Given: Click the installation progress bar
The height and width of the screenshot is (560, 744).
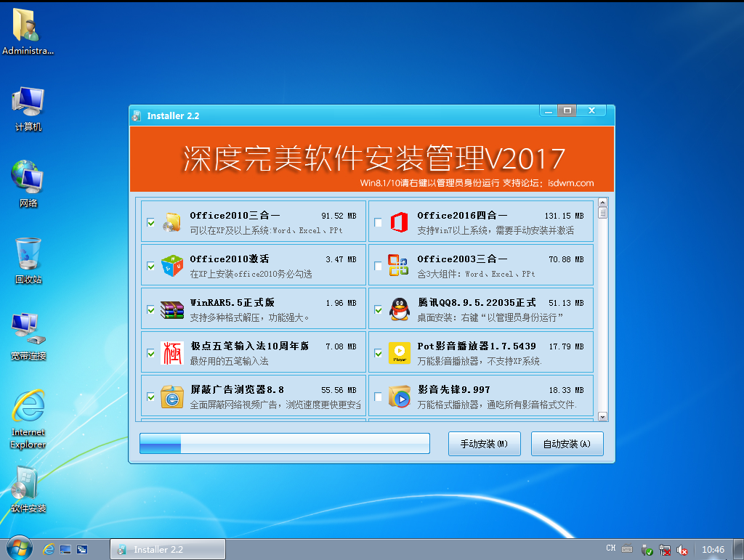Looking at the screenshot, I should [285, 443].
